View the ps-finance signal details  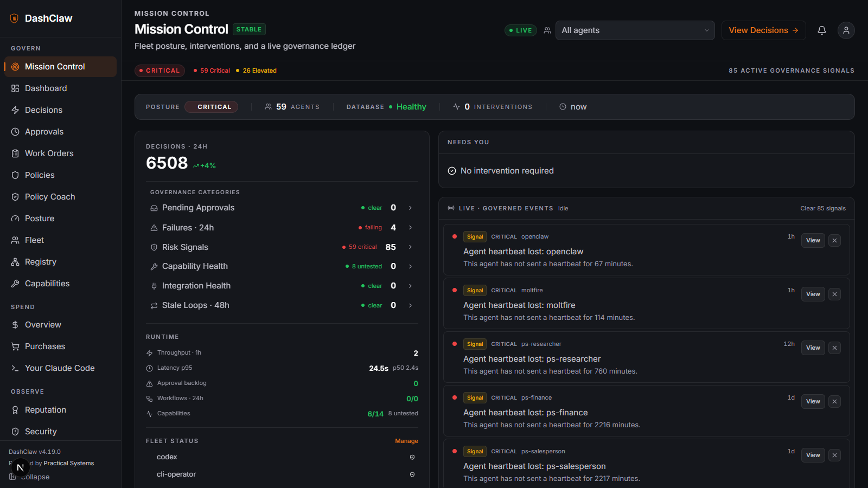(x=813, y=402)
